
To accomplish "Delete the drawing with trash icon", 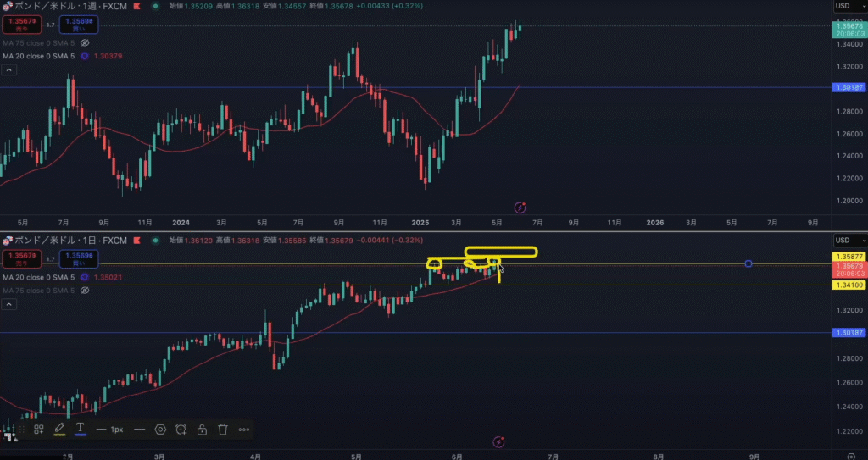I will (x=223, y=429).
